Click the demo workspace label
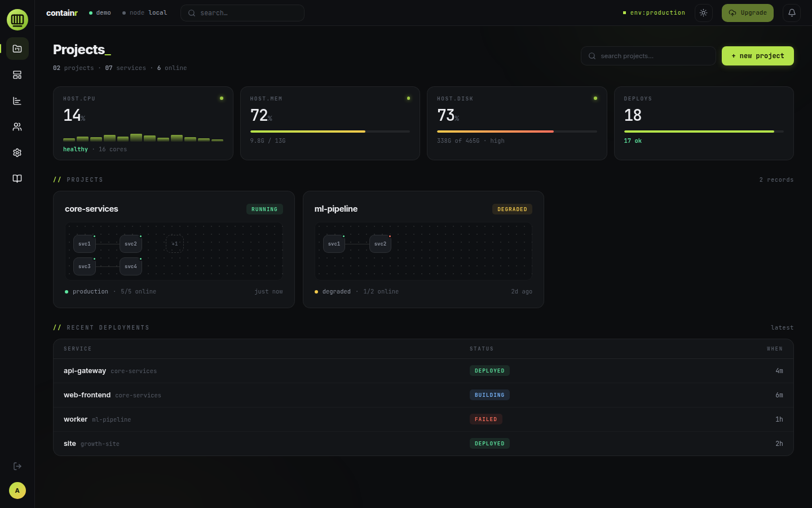 pos(100,12)
